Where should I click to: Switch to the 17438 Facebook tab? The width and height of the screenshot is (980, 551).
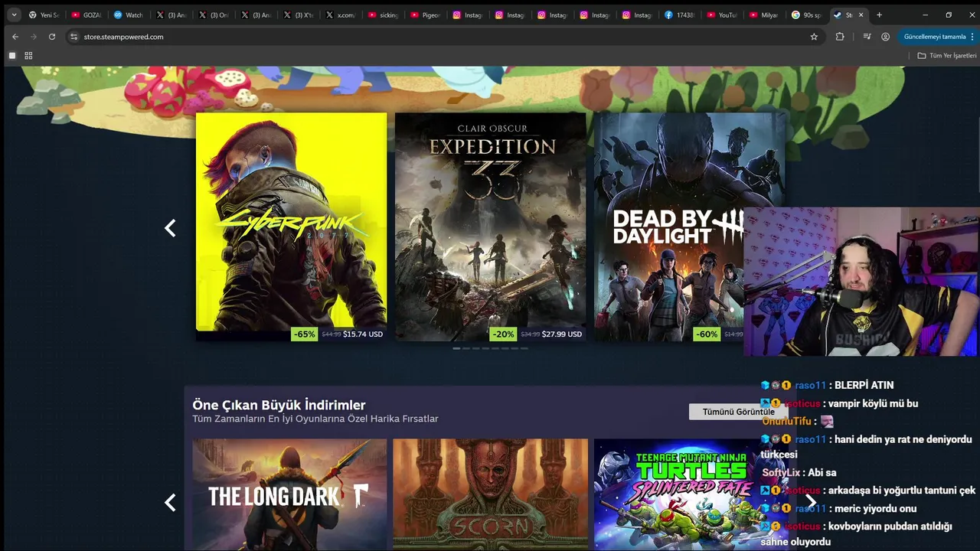click(679, 15)
